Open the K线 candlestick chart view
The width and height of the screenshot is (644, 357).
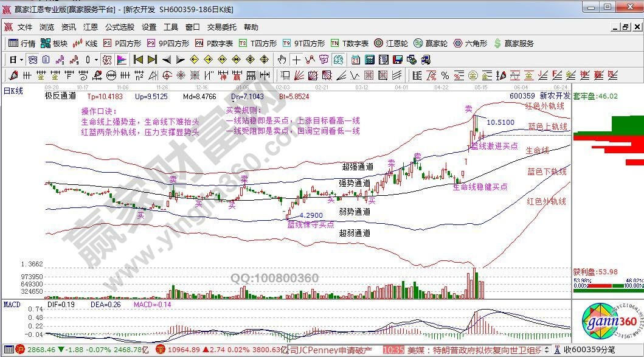pyautogui.click(x=85, y=43)
